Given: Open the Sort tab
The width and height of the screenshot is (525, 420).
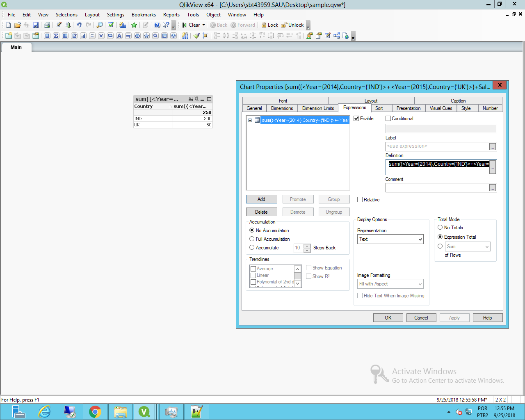Looking at the screenshot, I should [379, 108].
